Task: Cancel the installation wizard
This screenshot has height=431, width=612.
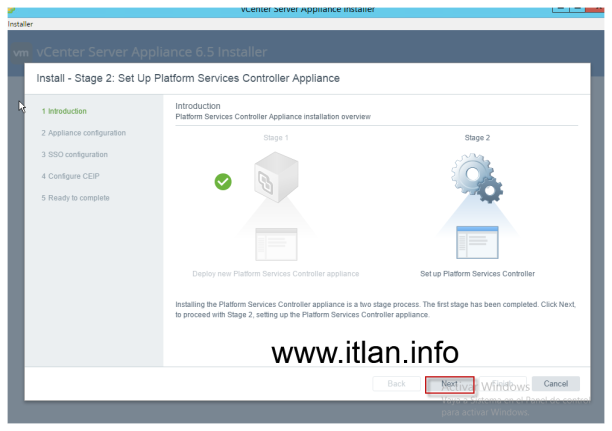Action: (x=555, y=384)
